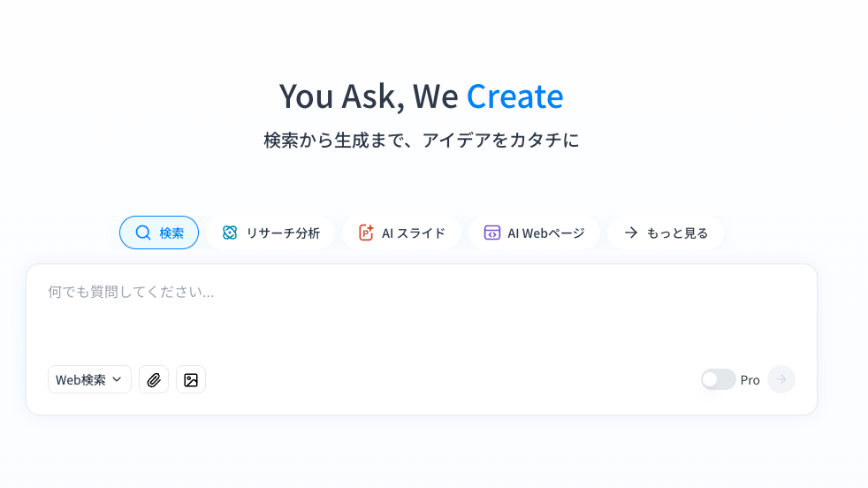Expand more options via もっと見る
Image resolution: width=868 pixels, height=488 pixels.
666,233
